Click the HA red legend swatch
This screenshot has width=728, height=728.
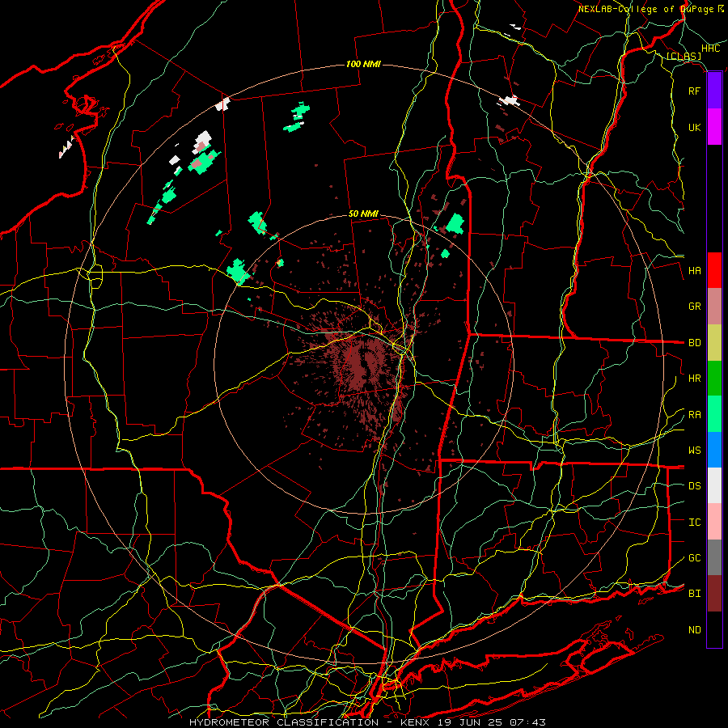click(714, 270)
